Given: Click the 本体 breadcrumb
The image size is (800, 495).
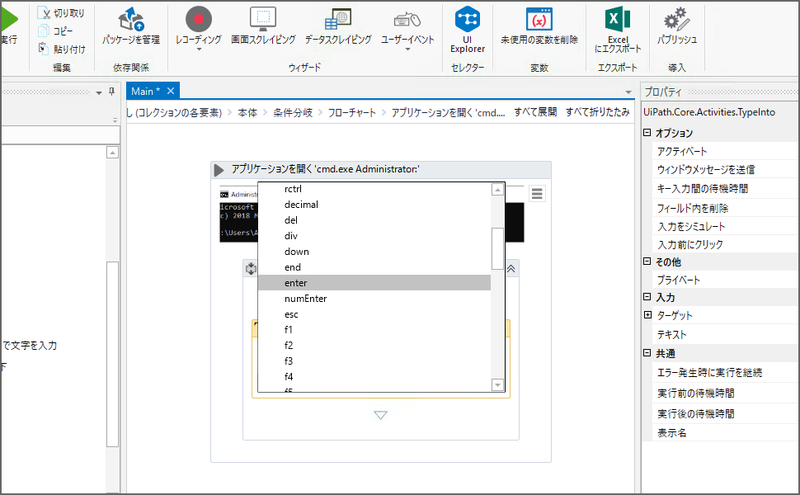Looking at the screenshot, I should click(x=247, y=113).
